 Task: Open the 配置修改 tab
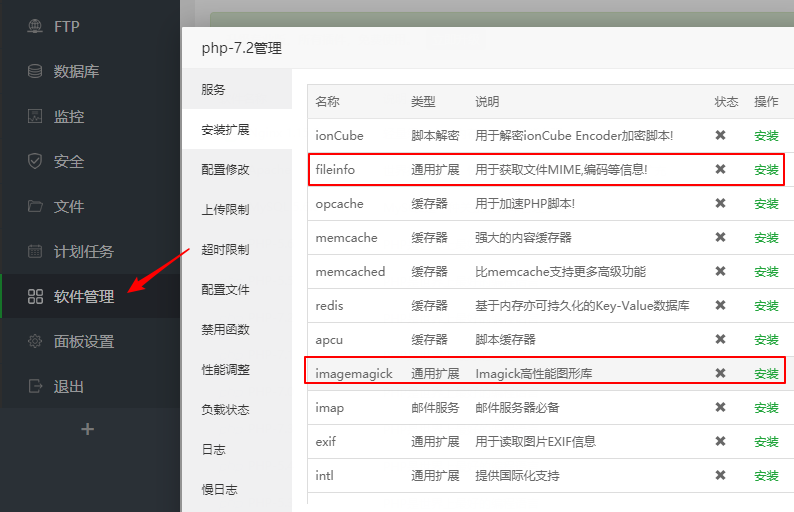237,170
